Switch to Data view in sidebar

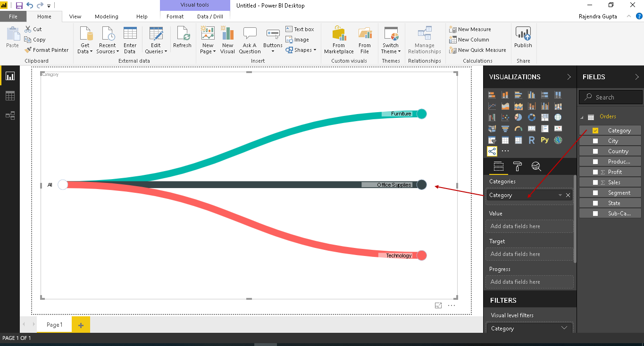pyautogui.click(x=10, y=96)
